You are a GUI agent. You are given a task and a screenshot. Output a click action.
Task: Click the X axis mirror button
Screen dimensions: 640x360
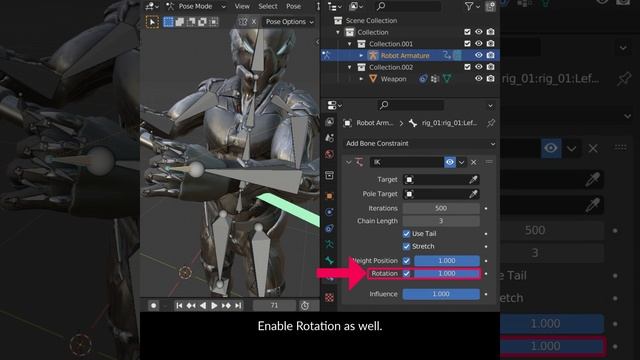pos(254,22)
